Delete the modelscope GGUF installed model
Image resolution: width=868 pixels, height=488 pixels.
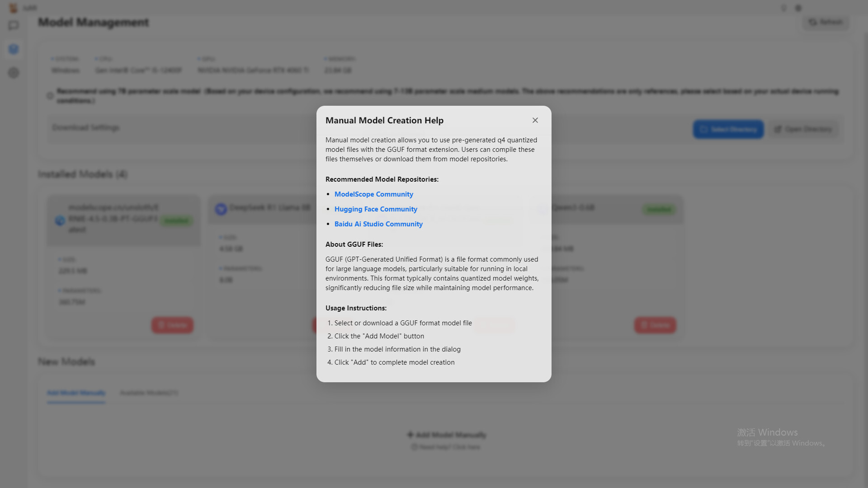click(x=172, y=325)
